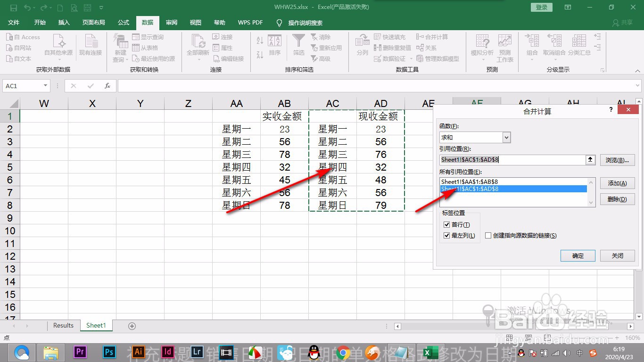Screen dimensions: 644x362
Task: Click the Sort A to Z ascending icon
Action: click(260, 41)
